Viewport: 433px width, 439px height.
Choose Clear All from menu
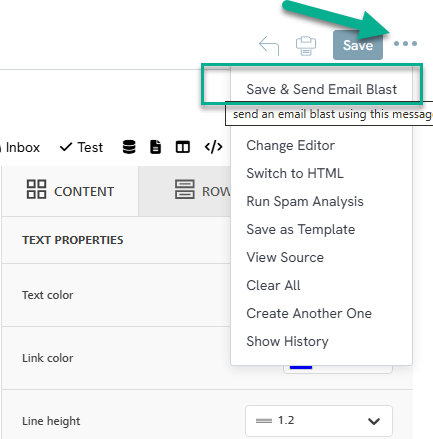pyautogui.click(x=273, y=285)
